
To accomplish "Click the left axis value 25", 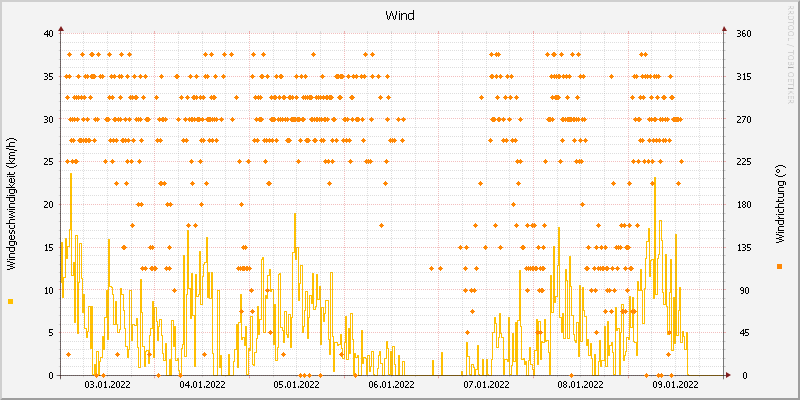I will [x=48, y=162].
